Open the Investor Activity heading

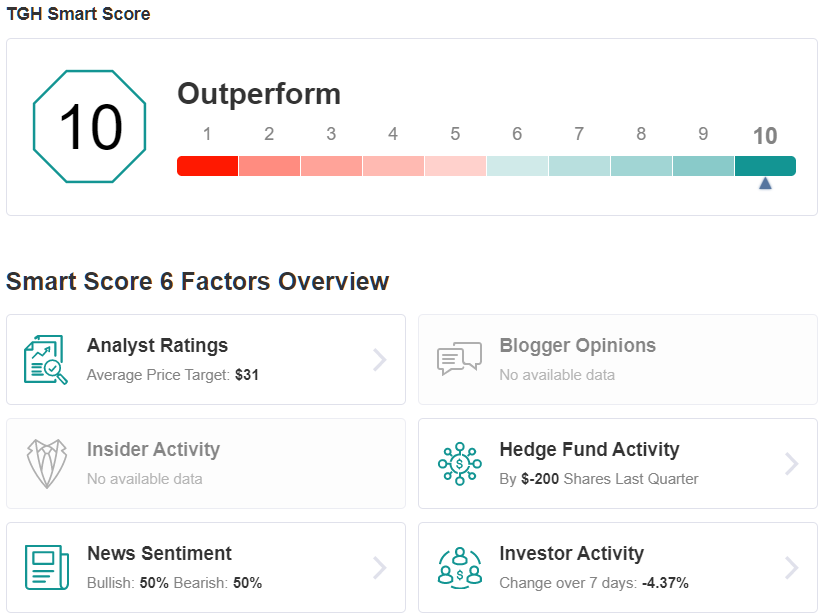coord(572,554)
